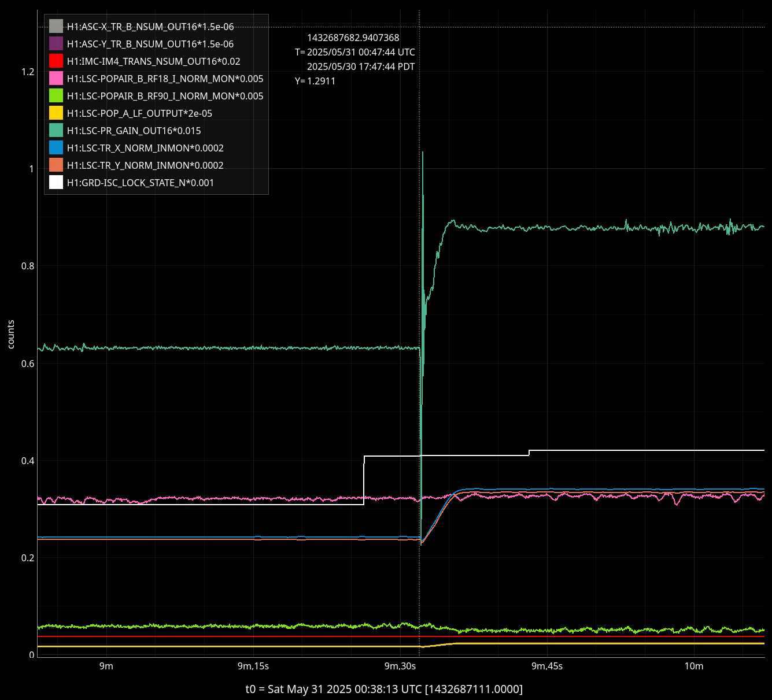Click the 9m x-axis tick label

pos(106,666)
